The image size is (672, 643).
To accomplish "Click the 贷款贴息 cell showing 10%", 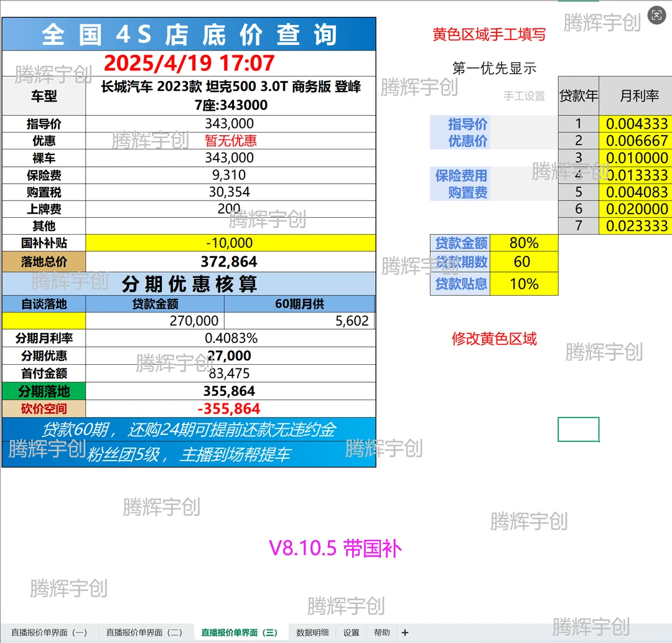I will [x=524, y=284].
